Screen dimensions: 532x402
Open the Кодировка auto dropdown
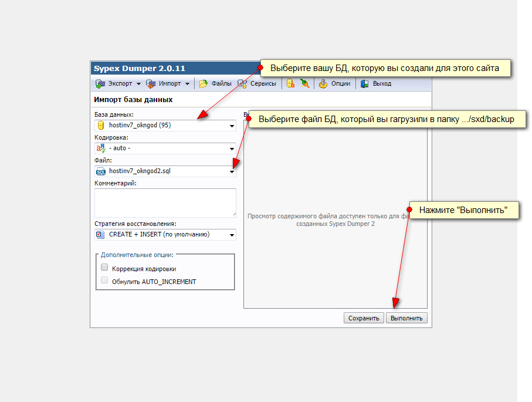pyautogui.click(x=232, y=148)
